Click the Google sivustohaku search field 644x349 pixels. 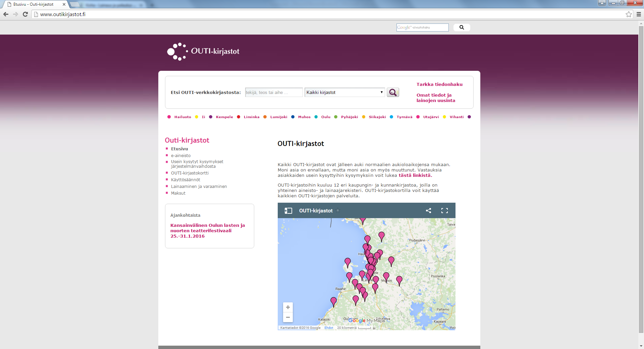pyautogui.click(x=422, y=28)
